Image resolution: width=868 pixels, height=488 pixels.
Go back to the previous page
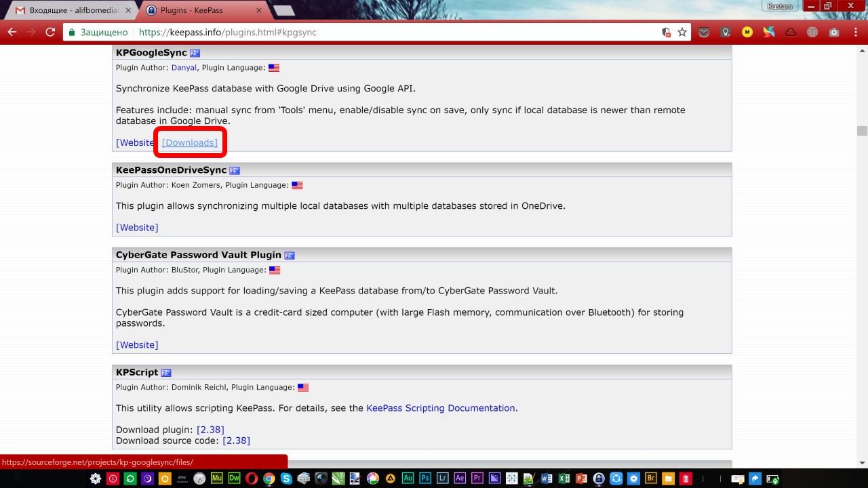pos(12,32)
